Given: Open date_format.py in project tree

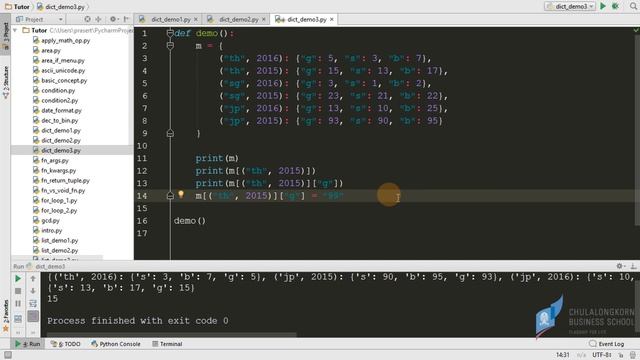Looking at the screenshot, I should pyautogui.click(x=61, y=111).
